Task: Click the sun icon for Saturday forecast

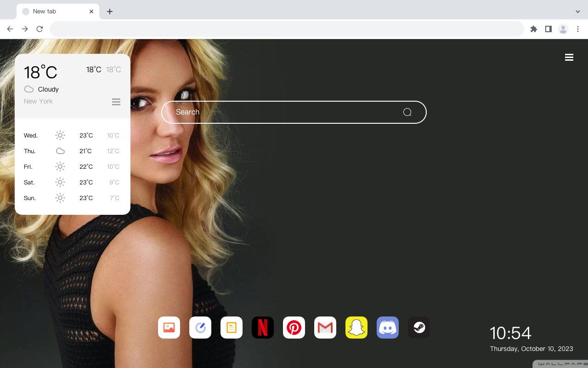Action: point(60,182)
